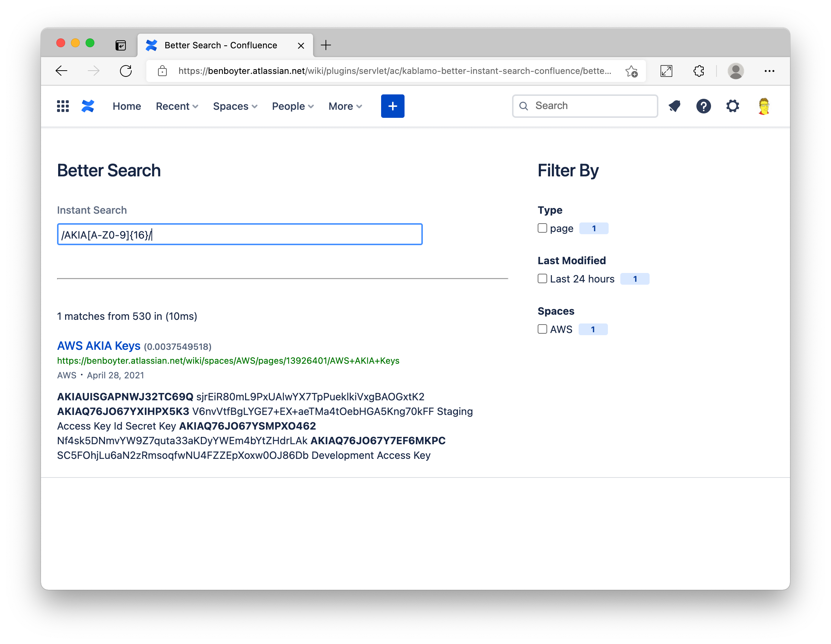Expand the Spaces dropdown menu

[235, 106]
